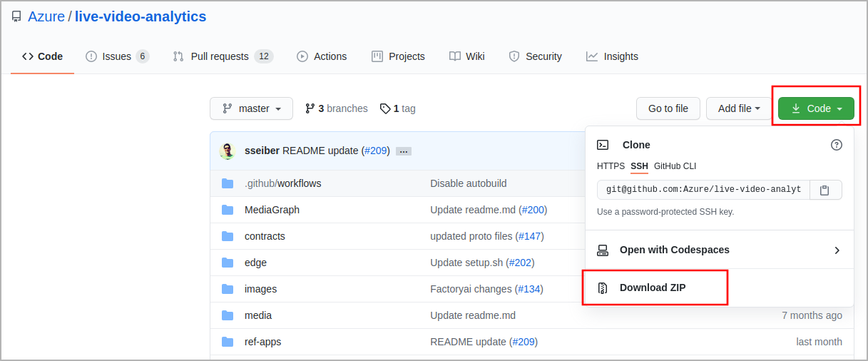Viewport: 868px width, 361px height.
Task: Click the Security shield icon
Action: pos(514,56)
